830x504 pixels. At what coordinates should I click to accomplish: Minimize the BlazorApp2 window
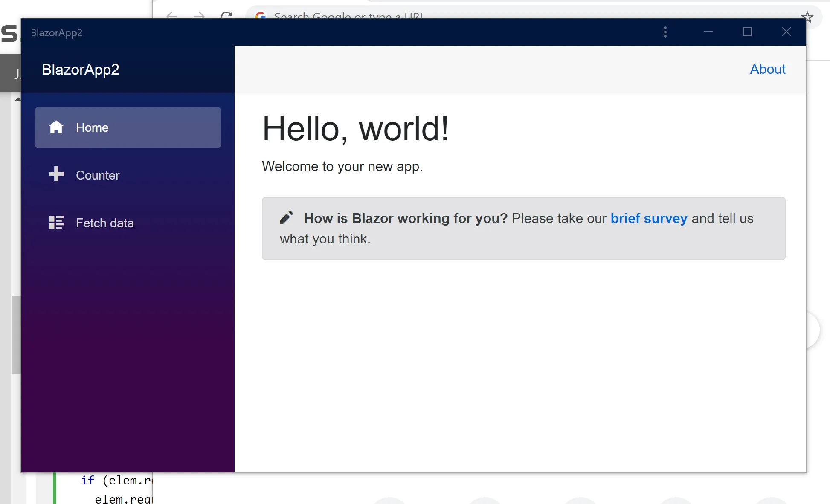pyautogui.click(x=708, y=32)
